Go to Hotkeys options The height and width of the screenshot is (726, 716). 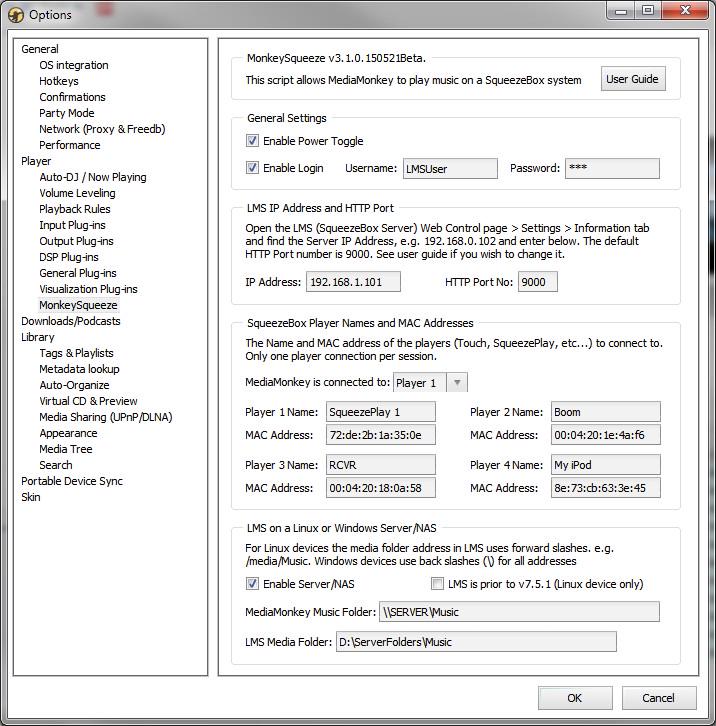[x=59, y=81]
